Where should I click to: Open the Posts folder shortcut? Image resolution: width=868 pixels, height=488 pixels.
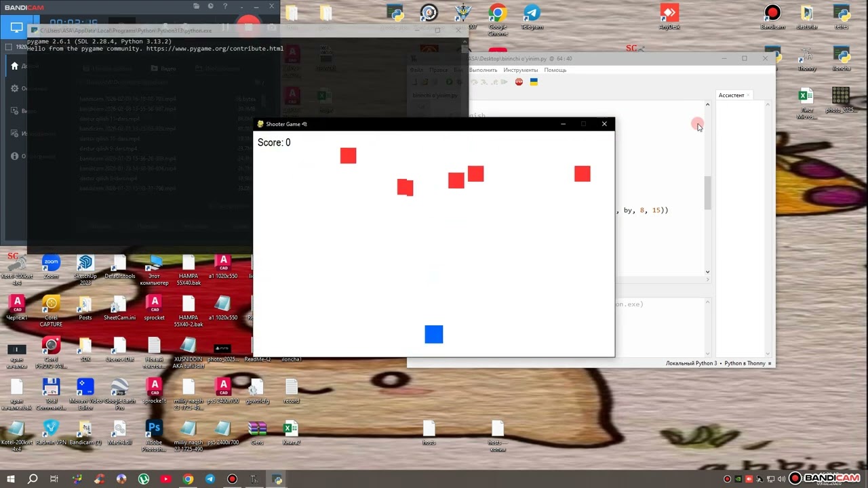(85, 308)
